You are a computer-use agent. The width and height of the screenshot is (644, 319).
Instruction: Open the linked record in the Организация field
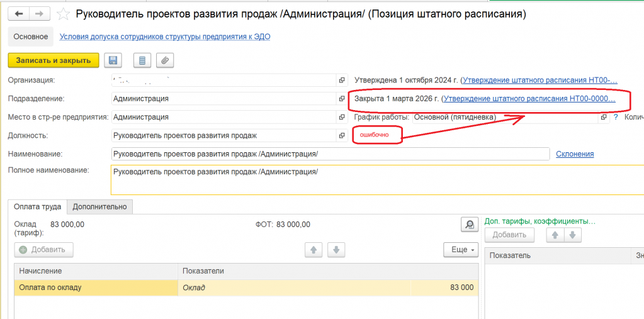[342, 81]
